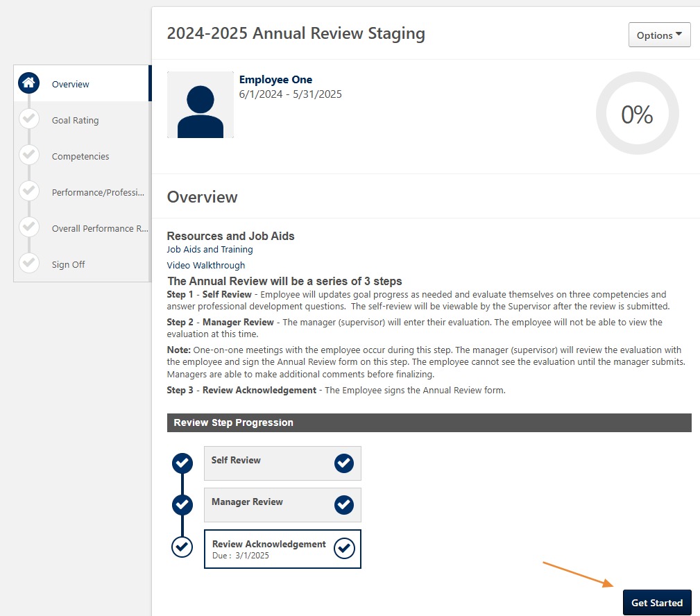Click the 'Step 3 - Review Acknowledgement' text
Screen dimensions: 700x616
(241, 390)
